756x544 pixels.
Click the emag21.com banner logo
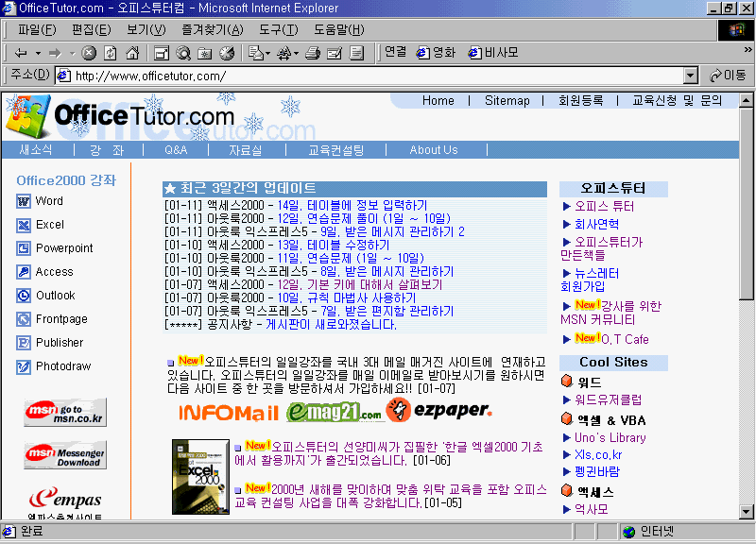click(335, 412)
